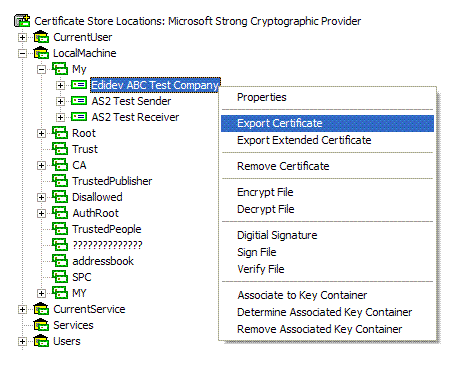Click the Root store icon
This screenshot has height=371, width=473.
[60, 133]
